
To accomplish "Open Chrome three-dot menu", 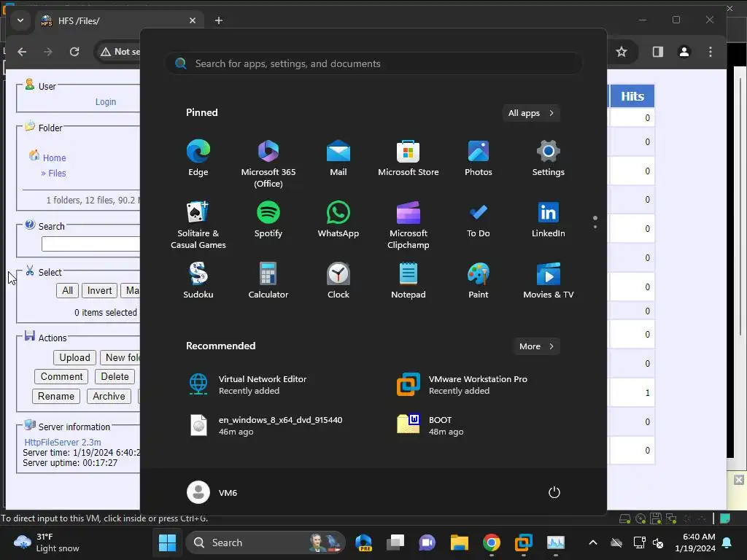I will click(711, 52).
